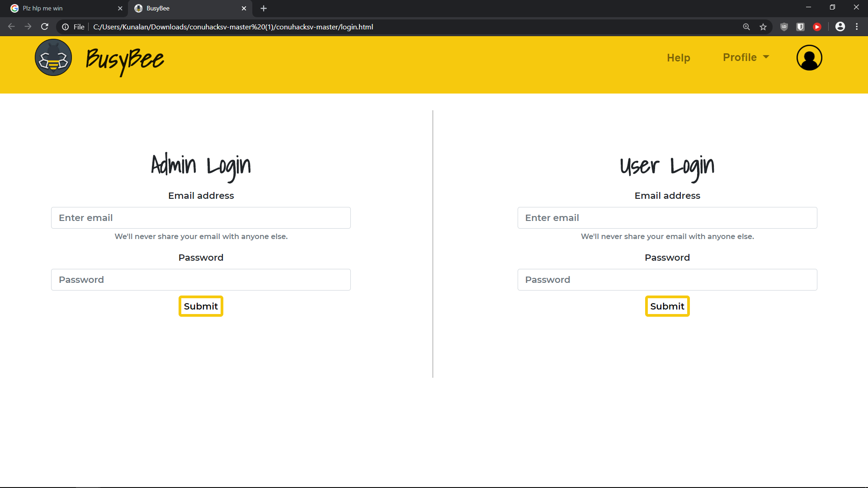Focus the User Login password field
The width and height of the screenshot is (868, 488).
(x=667, y=280)
